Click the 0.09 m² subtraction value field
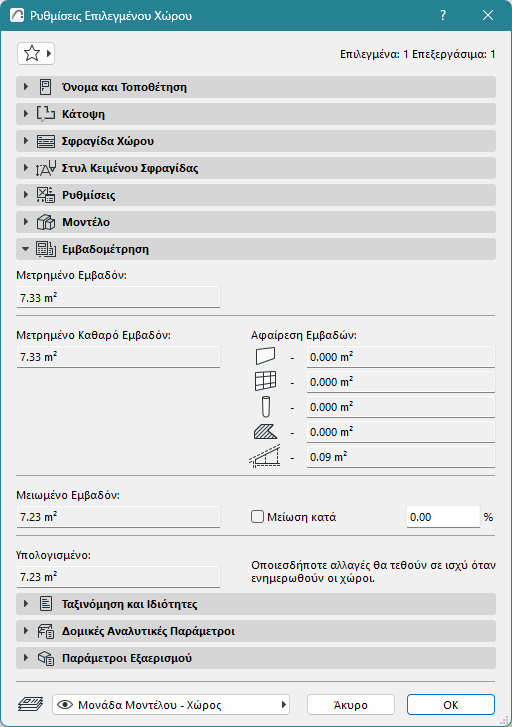Viewport: 512px width, 727px height. tap(401, 457)
